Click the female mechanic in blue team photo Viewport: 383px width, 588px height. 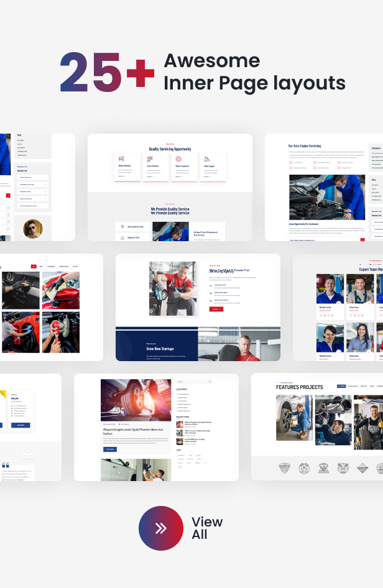(x=330, y=338)
